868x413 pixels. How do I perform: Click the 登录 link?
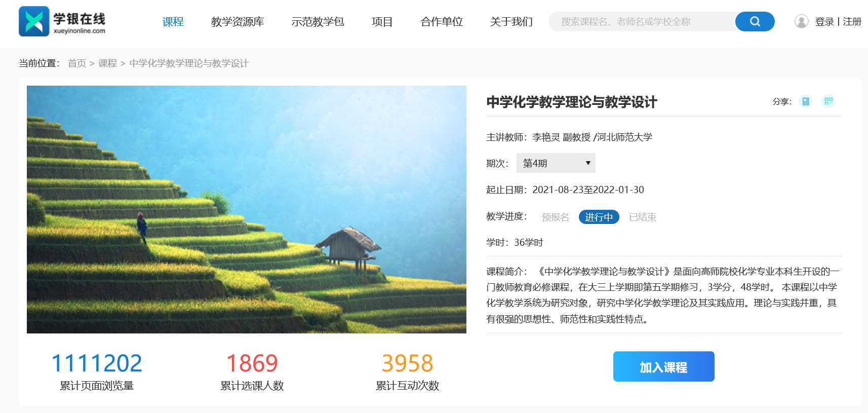click(824, 22)
